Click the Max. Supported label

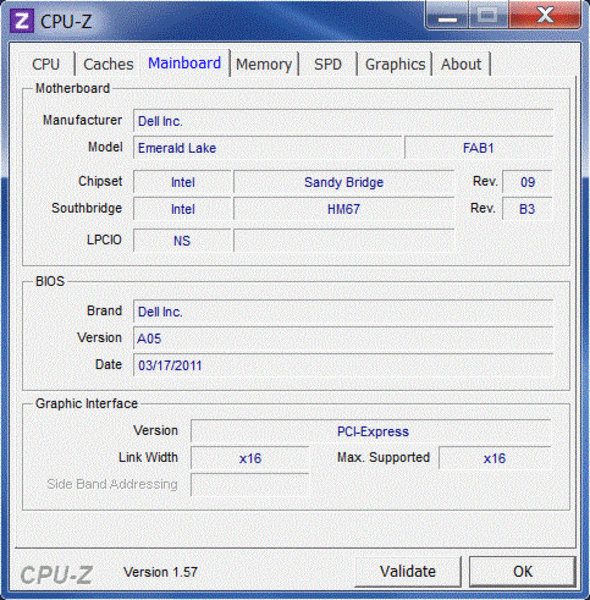click(383, 457)
